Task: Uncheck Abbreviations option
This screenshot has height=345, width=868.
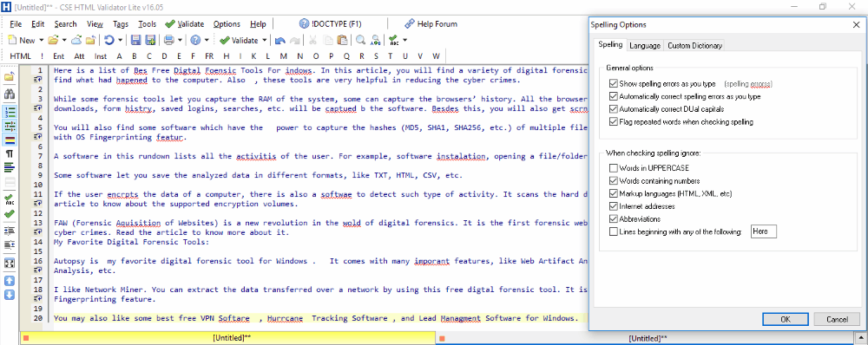Action: [613, 219]
